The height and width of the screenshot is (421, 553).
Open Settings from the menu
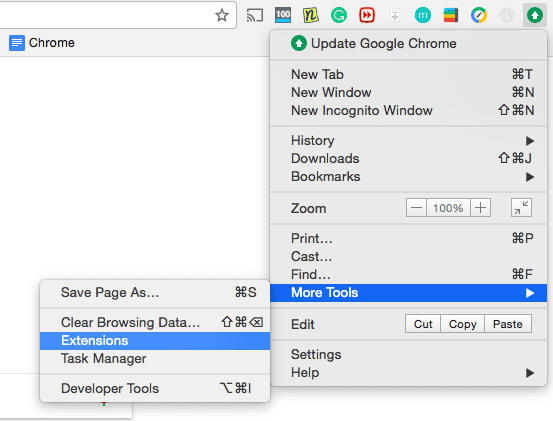click(x=408, y=354)
